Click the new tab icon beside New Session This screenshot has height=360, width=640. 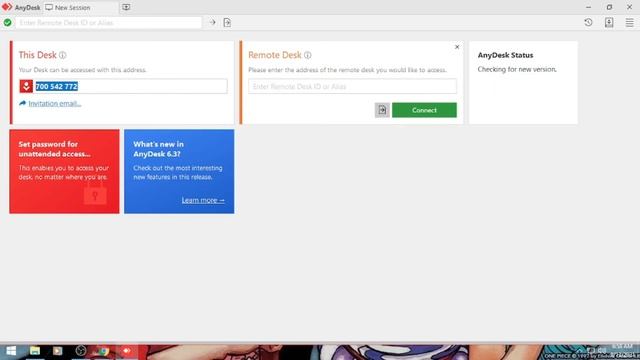(126, 7)
